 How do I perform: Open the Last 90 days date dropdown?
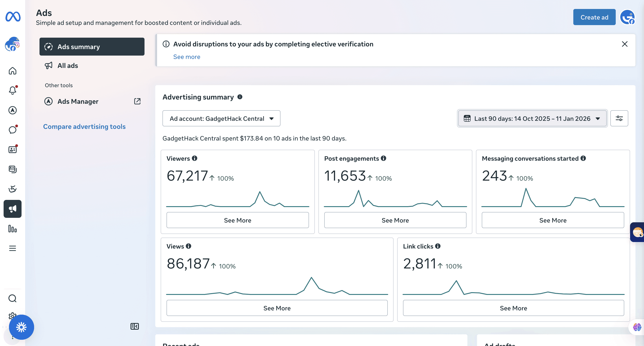coord(532,118)
